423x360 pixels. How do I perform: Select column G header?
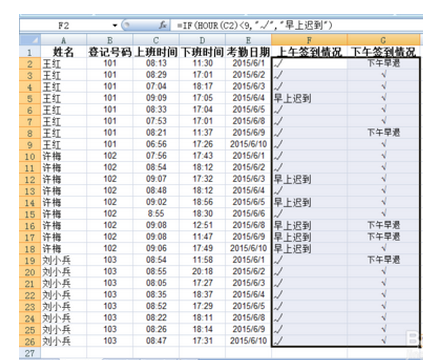[x=383, y=40]
